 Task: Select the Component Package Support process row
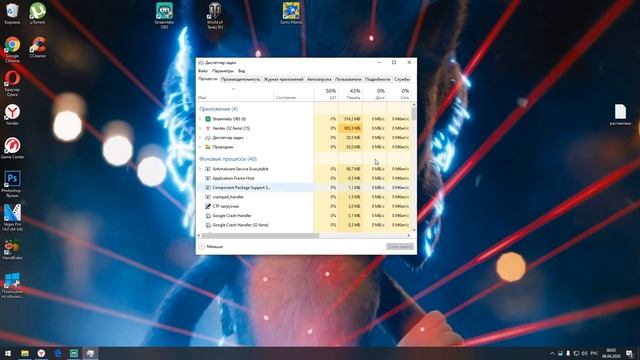tap(304, 188)
